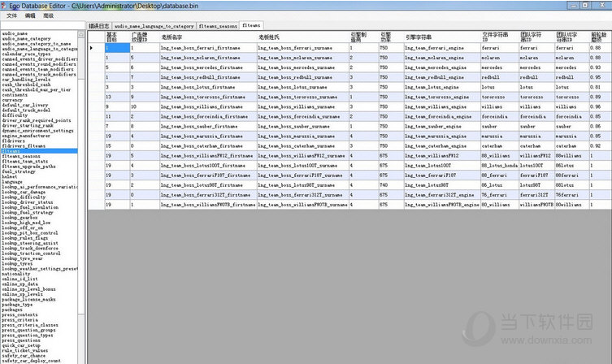
Task: Select engine_manufacturer in the table list
Action: click(x=26, y=136)
